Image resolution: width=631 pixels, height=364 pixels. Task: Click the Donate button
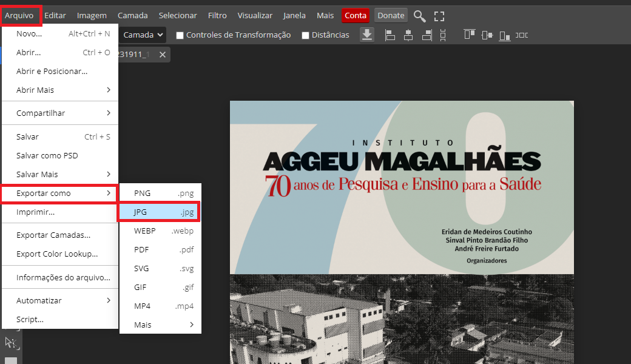[391, 16]
